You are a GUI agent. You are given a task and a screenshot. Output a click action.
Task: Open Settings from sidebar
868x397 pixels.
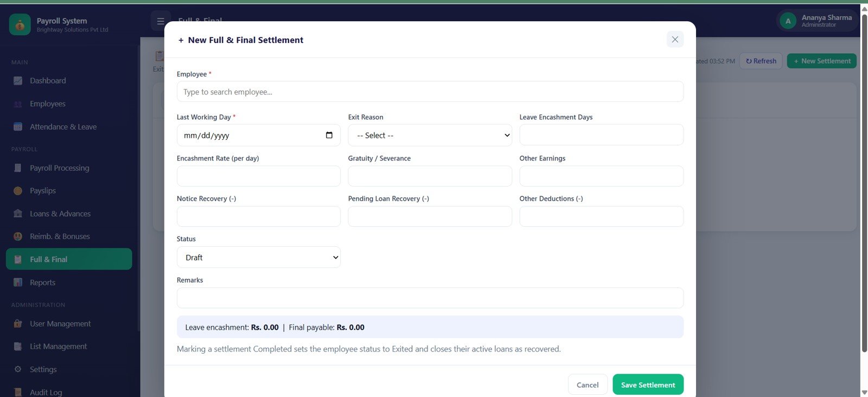coord(69,369)
